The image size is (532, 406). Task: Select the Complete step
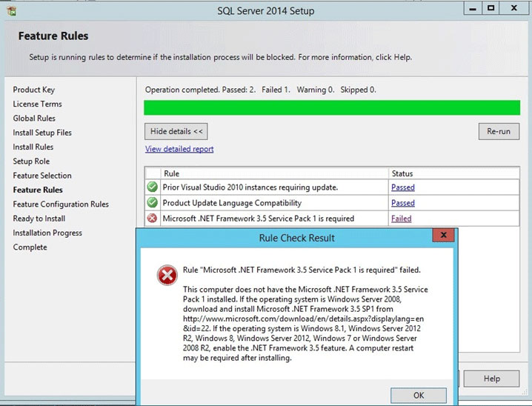30,247
